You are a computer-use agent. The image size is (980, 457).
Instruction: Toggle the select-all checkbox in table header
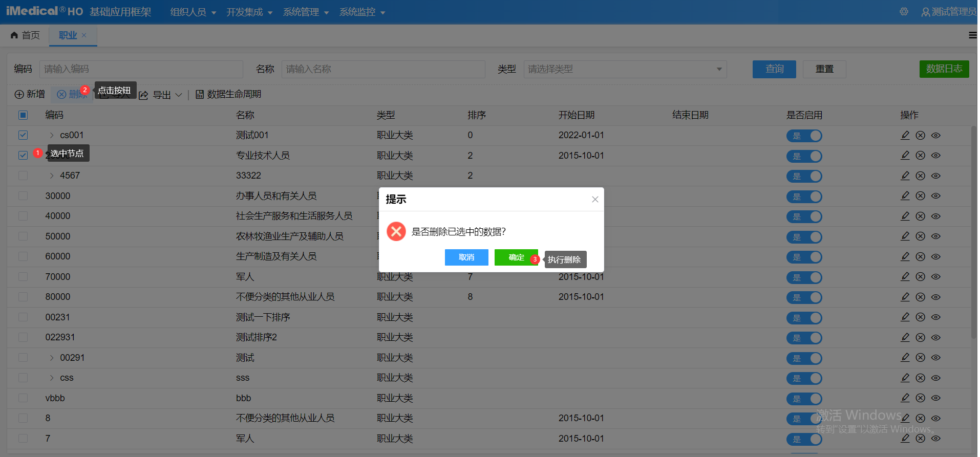[x=23, y=115]
